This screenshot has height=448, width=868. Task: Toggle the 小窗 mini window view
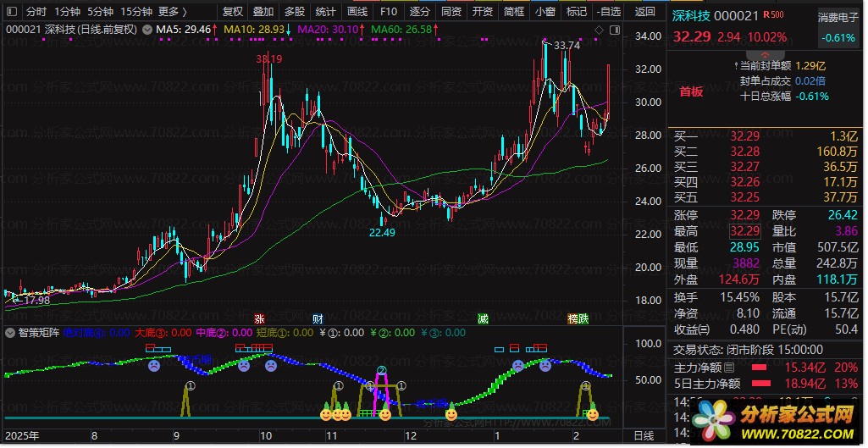[545, 12]
